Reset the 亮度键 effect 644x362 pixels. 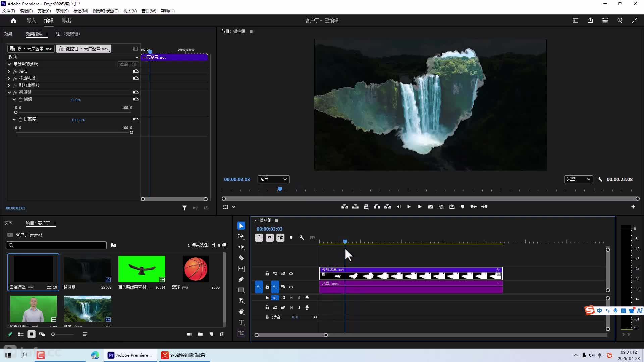(x=136, y=92)
